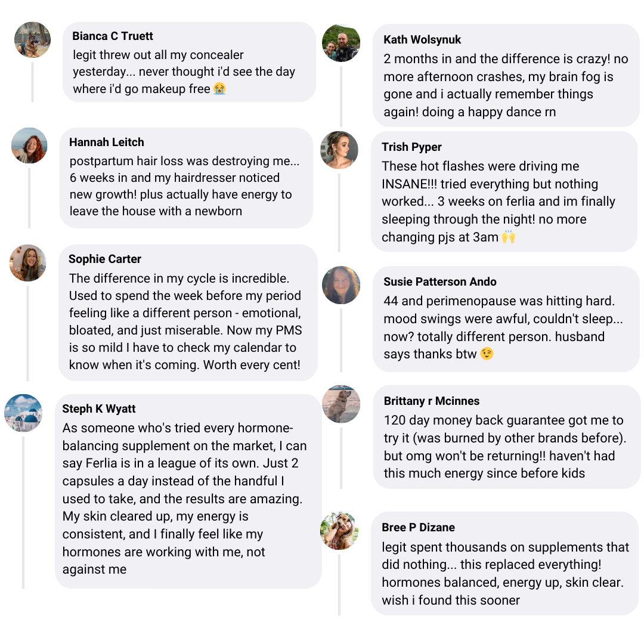
Task: Click the Brittany r Mcinnes username
Action: (x=432, y=401)
